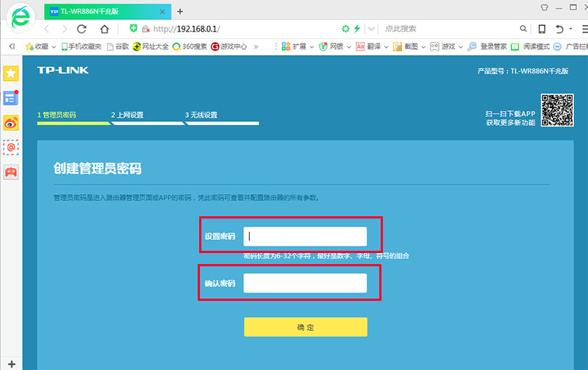The height and width of the screenshot is (370, 588).
Task: Open the Weibo sidebar icon
Action: pos(11,123)
